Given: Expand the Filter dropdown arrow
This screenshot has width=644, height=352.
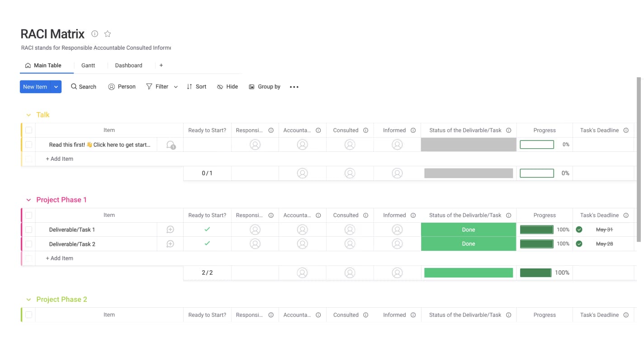Looking at the screenshot, I should pos(176,87).
